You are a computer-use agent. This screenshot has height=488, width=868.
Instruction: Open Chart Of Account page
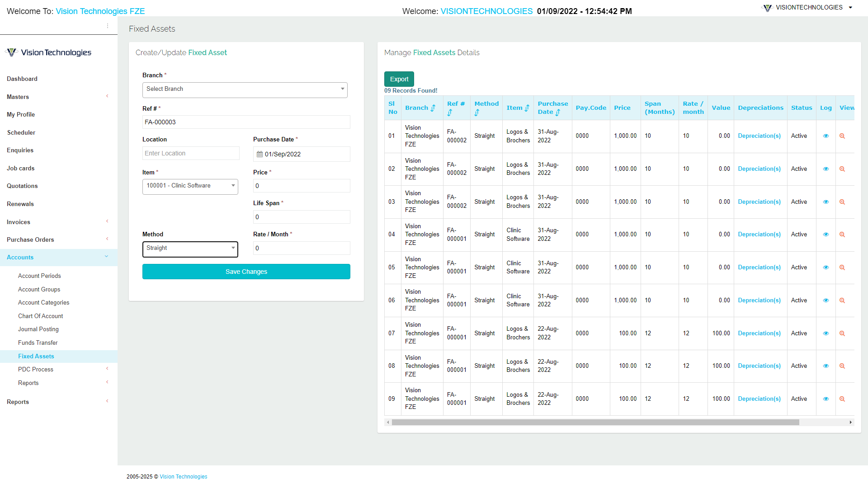[40, 316]
